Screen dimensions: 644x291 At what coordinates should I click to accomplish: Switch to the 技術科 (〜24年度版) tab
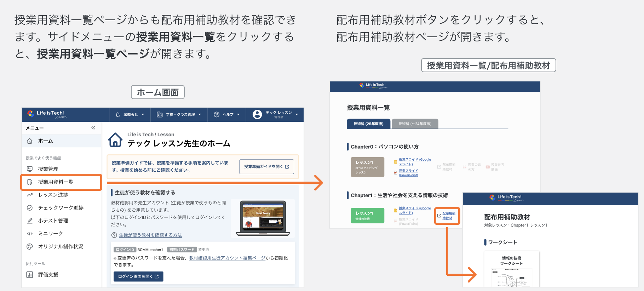(x=415, y=124)
